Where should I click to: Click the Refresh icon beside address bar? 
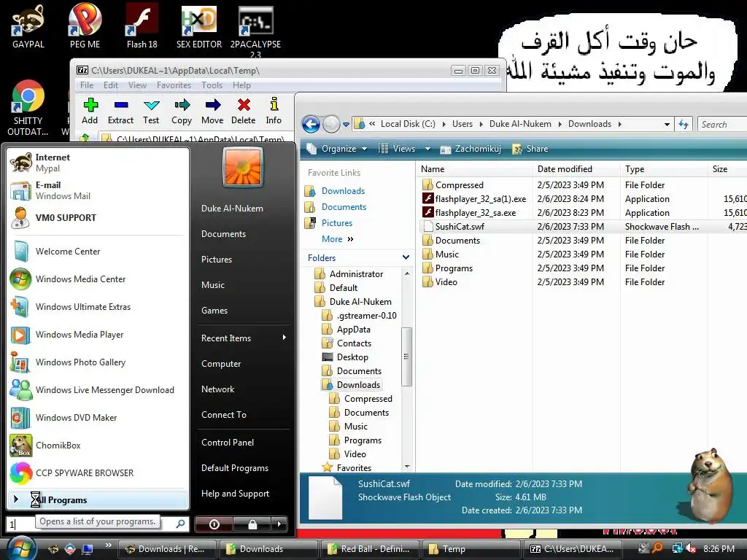click(684, 124)
